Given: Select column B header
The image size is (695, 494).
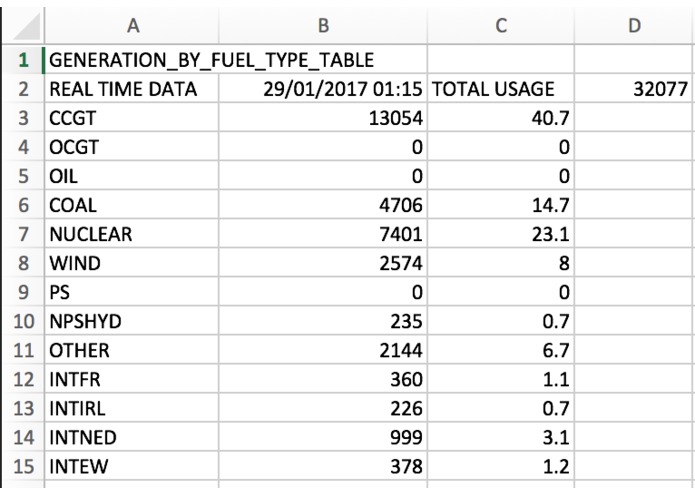Looking at the screenshot, I should tap(323, 26).
